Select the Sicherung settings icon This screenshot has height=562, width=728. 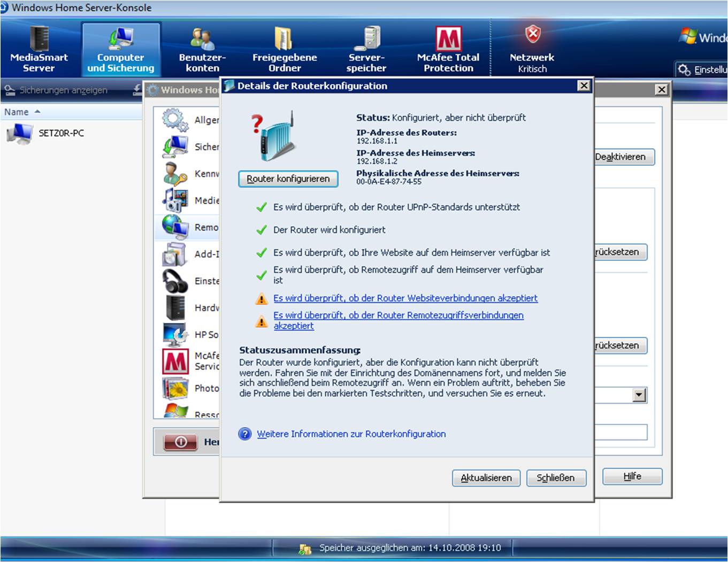click(x=175, y=147)
